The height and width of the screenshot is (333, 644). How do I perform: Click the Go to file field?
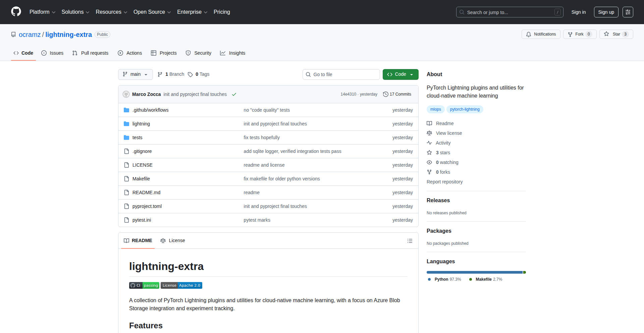341,74
